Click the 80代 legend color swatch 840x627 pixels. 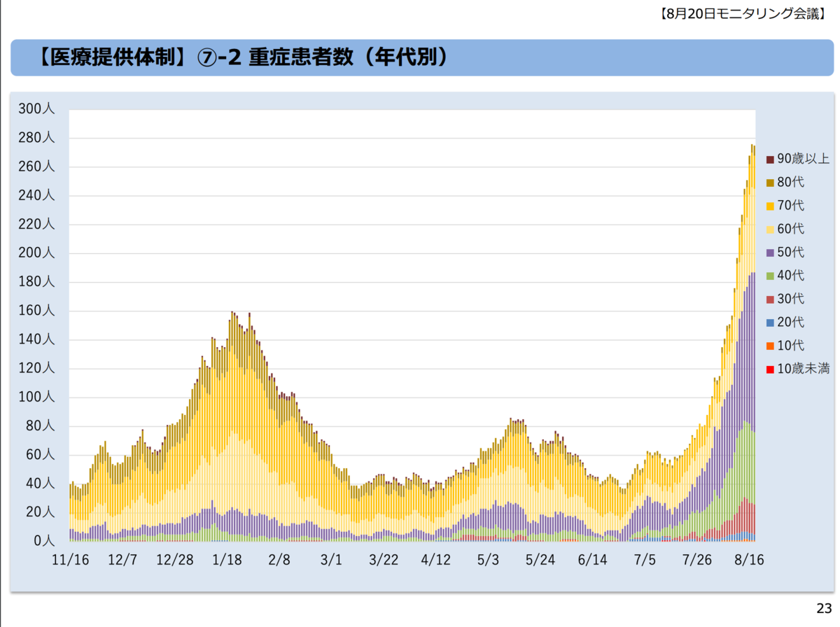[x=770, y=183]
